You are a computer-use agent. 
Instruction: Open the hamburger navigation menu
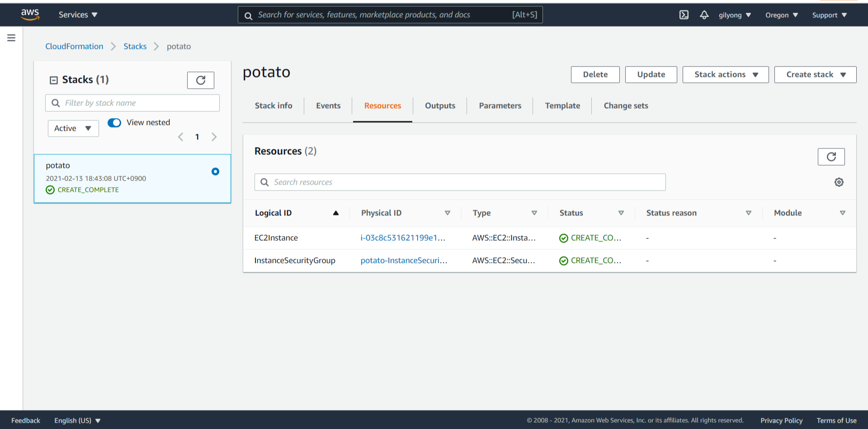11,38
